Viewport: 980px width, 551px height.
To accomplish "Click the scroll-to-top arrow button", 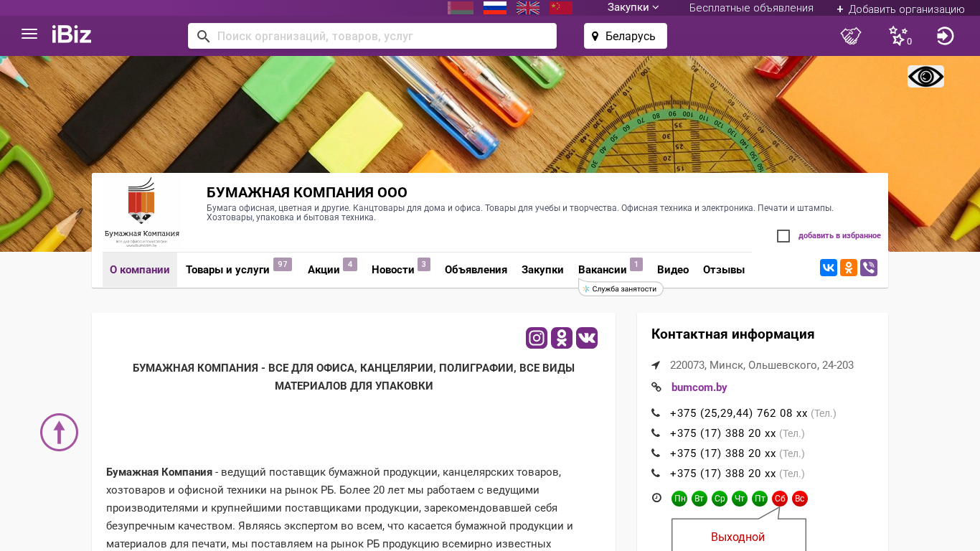I will [59, 432].
